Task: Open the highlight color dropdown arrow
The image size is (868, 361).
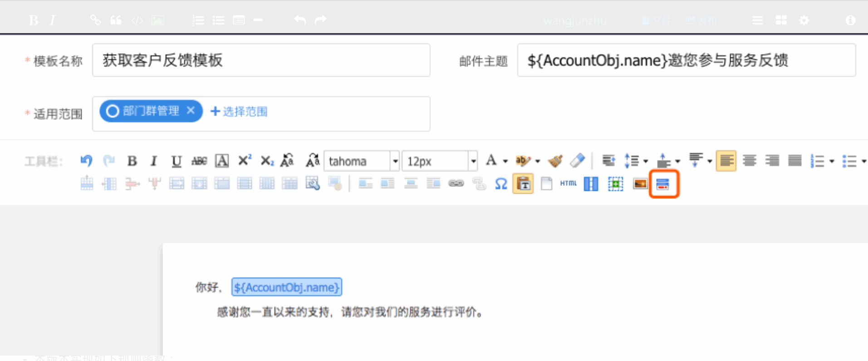Action: point(538,161)
